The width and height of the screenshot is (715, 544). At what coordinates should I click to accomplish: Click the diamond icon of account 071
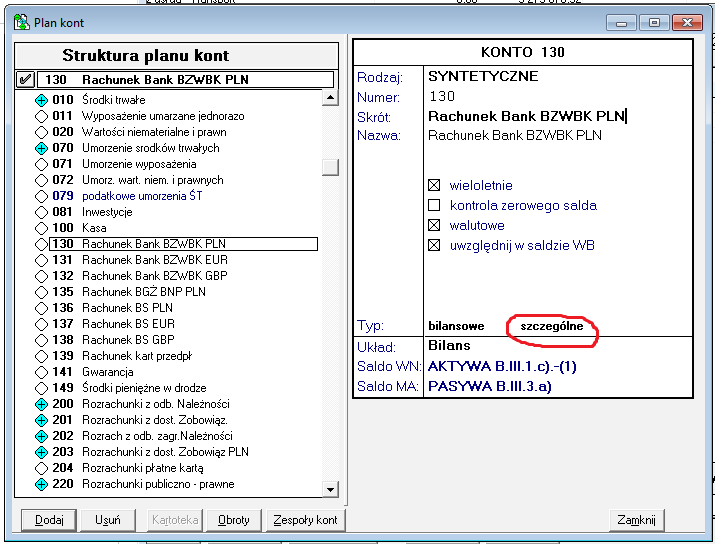(41, 164)
